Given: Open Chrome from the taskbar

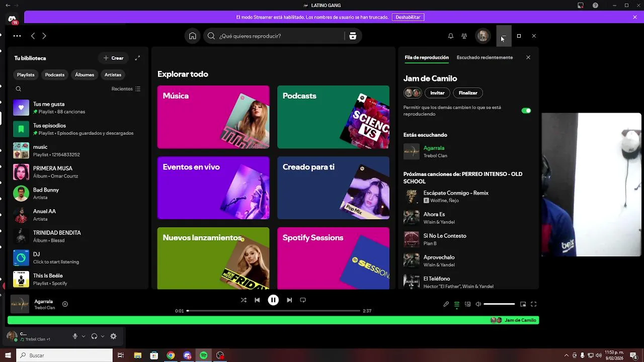Looking at the screenshot, I should coord(171,355).
